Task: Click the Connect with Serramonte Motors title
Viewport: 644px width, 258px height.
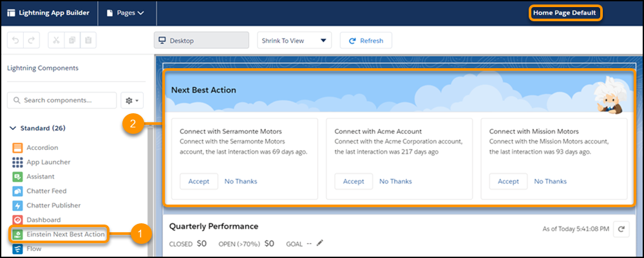Action: (x=231, y=132)
